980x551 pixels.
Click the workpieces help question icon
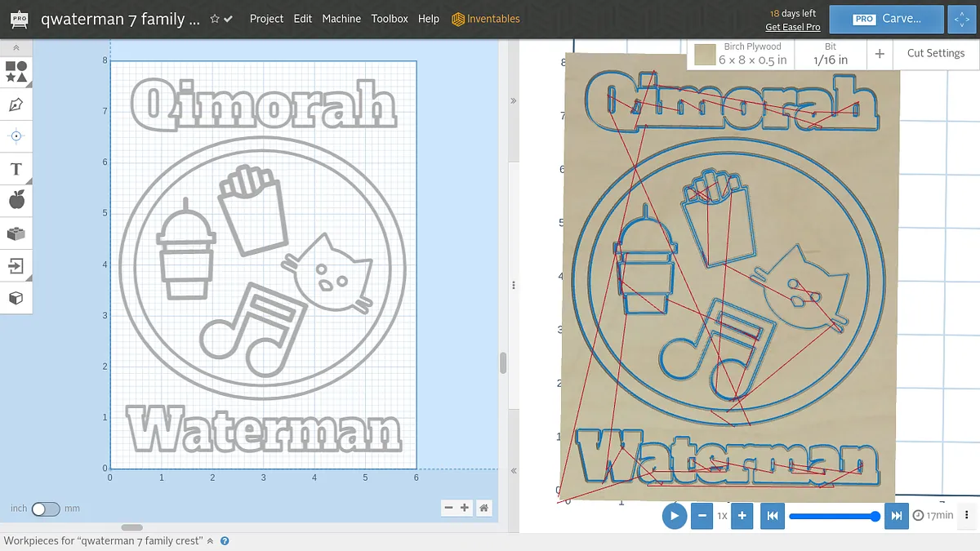(225, 540)
